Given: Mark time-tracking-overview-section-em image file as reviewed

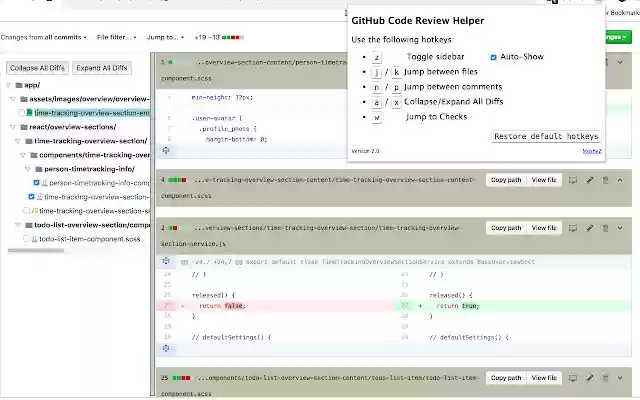Looking at the screenshot, I should click(22, 112).
